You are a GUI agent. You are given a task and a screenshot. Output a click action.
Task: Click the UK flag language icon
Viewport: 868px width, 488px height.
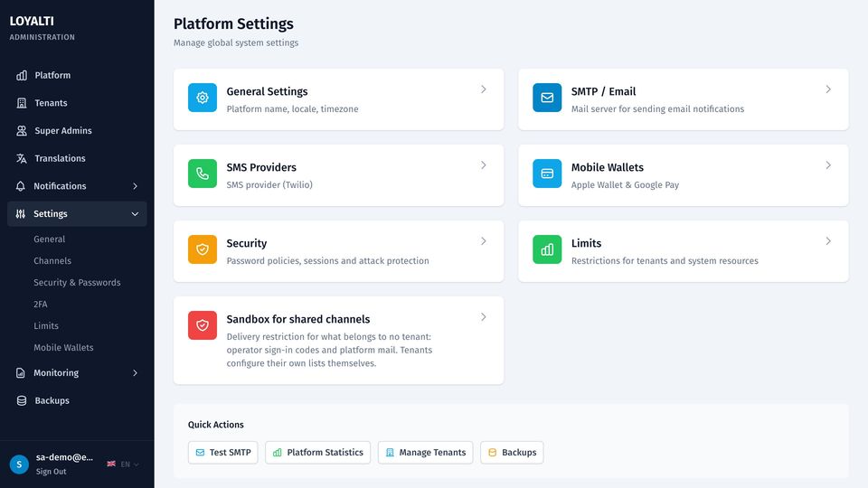click(111, 464)
